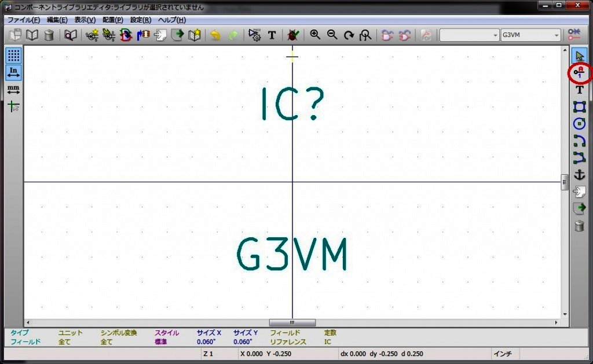Click the 'X 0.000 Y -0.250' status text

coord(265,354)
